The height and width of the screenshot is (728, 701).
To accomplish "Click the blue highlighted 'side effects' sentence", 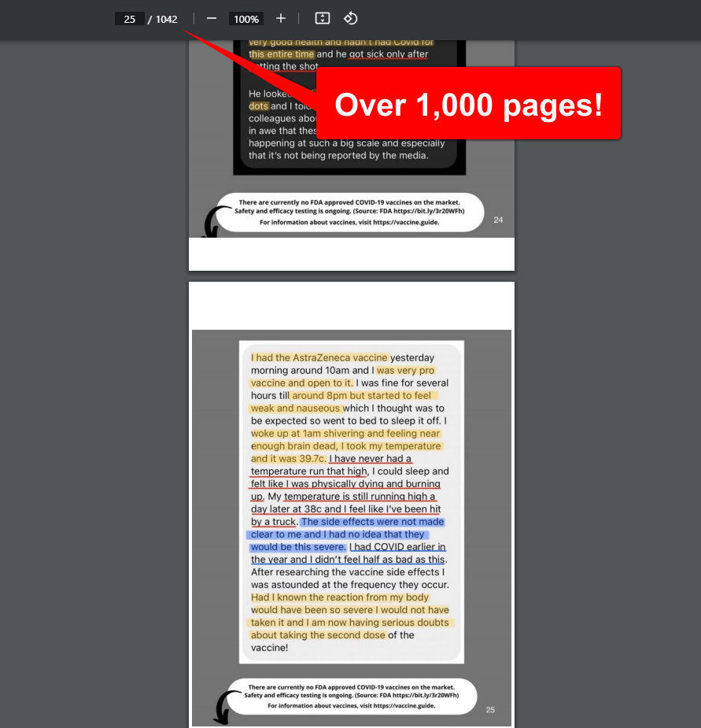I will click(346, 534).
